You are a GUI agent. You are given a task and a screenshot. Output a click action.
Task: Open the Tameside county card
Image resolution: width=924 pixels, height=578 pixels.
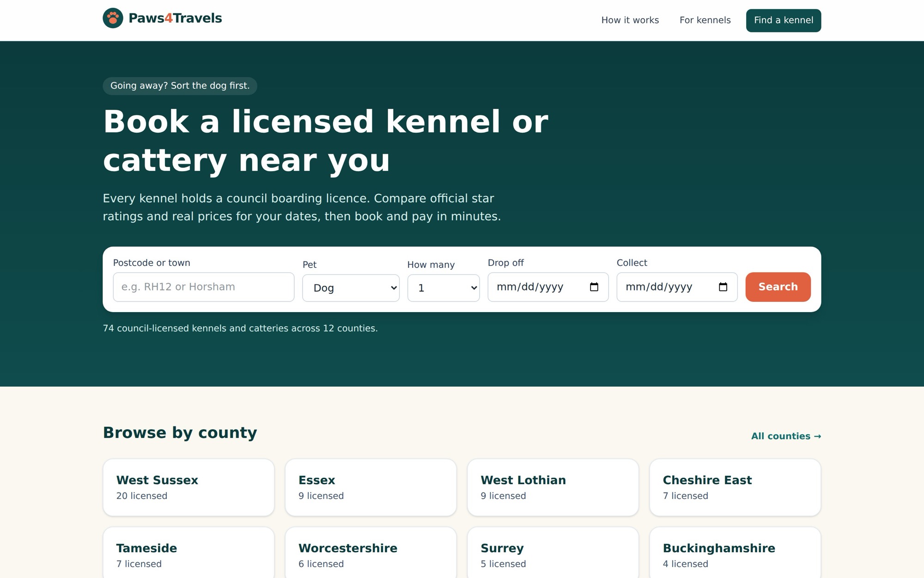point(188,553)
